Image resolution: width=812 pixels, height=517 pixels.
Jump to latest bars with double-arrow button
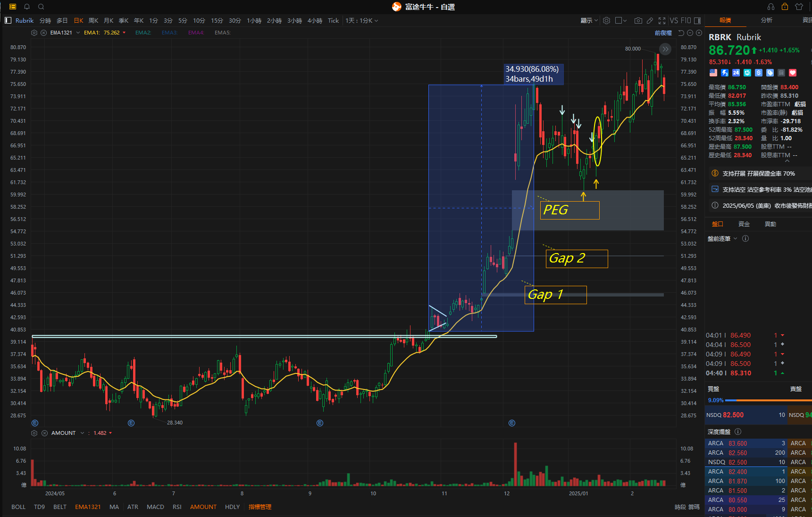click(665, 49)
